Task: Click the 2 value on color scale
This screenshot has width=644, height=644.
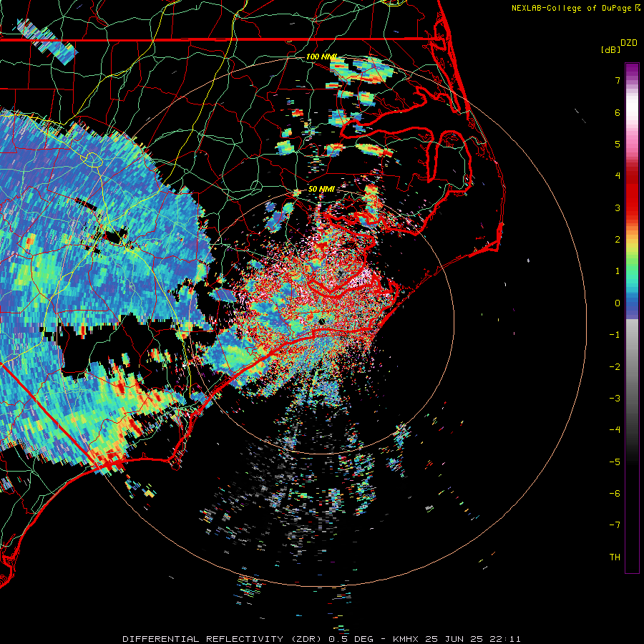Action: tap(618, 240)
